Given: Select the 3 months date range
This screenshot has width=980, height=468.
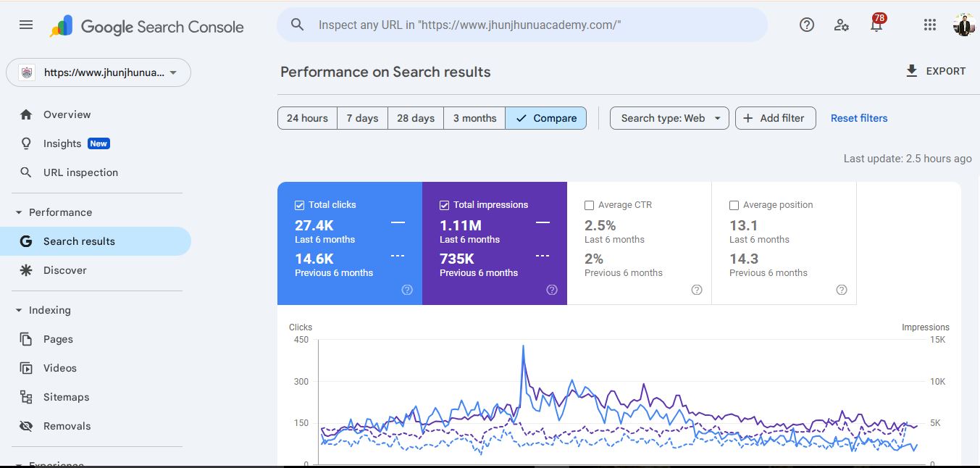Looking at the screenshot, I should [x=475, y=118].
